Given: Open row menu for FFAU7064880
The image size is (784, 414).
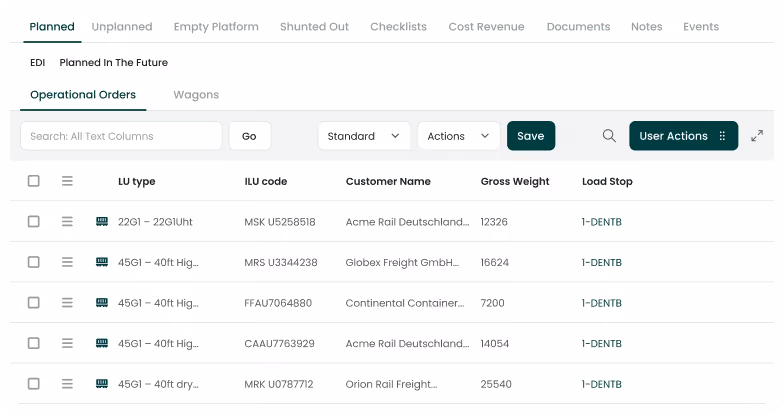Looking at the screenshot, I should pos(67,302).
